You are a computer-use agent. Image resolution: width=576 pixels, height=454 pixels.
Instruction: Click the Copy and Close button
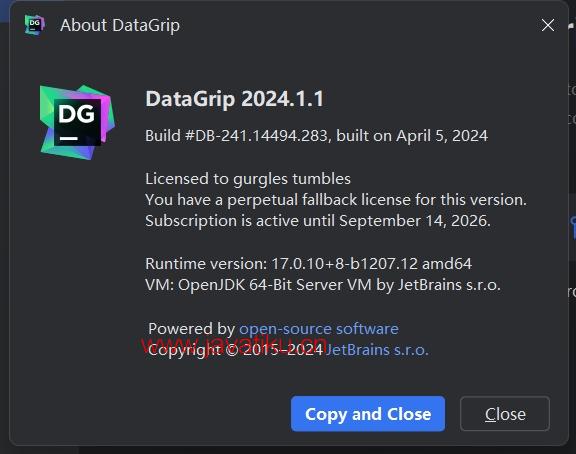[x=368, y=414]
